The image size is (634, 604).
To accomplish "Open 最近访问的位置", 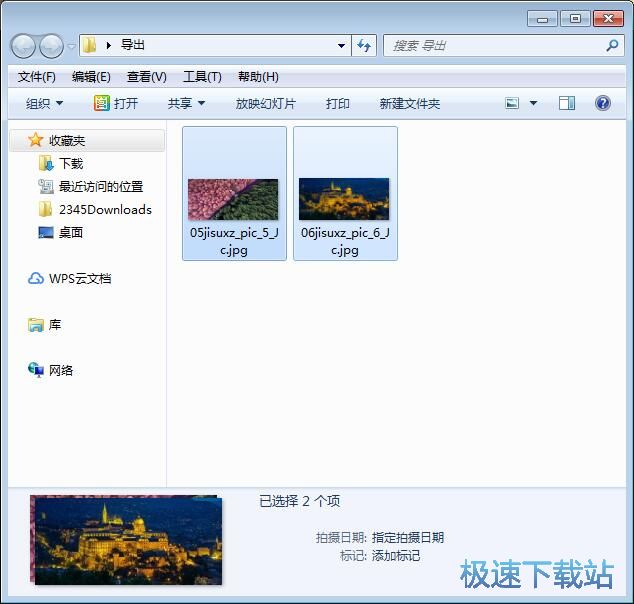I will pos(101,187).
